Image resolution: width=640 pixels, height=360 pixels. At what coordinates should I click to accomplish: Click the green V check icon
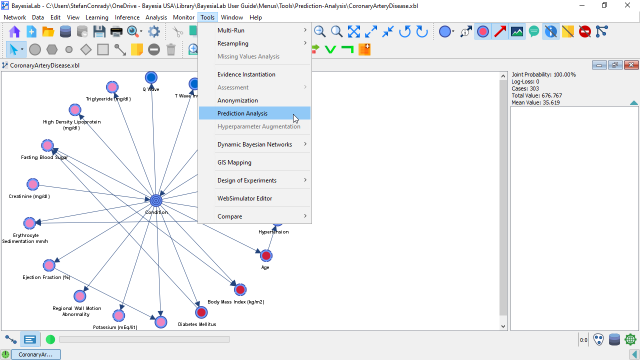pos(330,50)
